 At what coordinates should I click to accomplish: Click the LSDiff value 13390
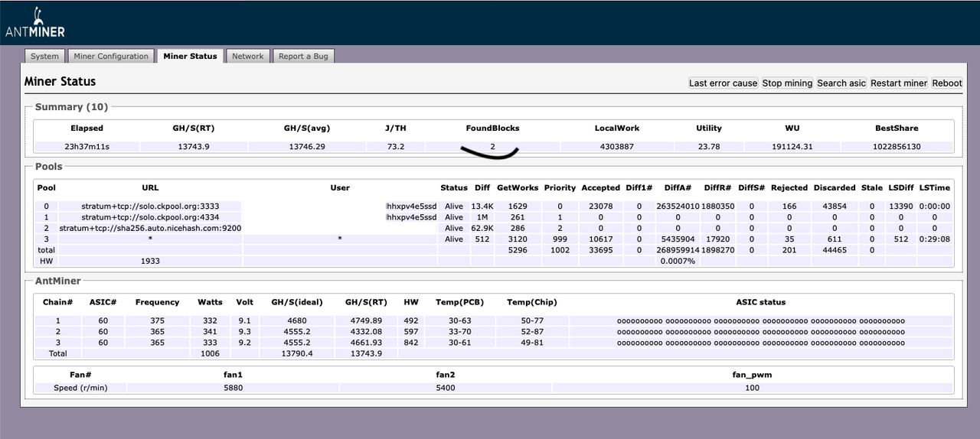tap(901, 206)
